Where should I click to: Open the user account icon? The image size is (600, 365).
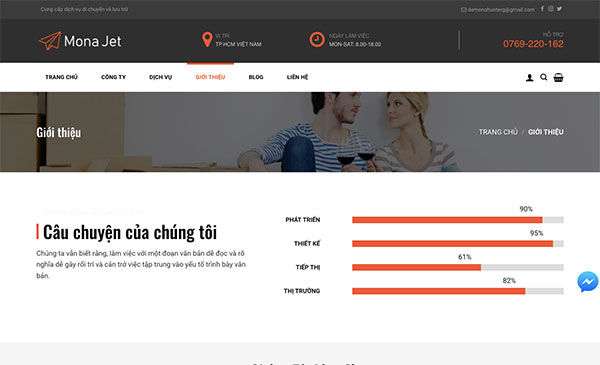(x=530, y=78)
